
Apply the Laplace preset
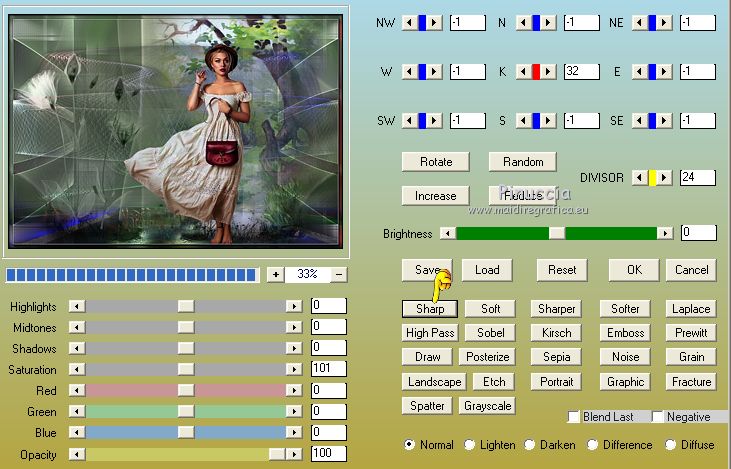pos(691,309)
